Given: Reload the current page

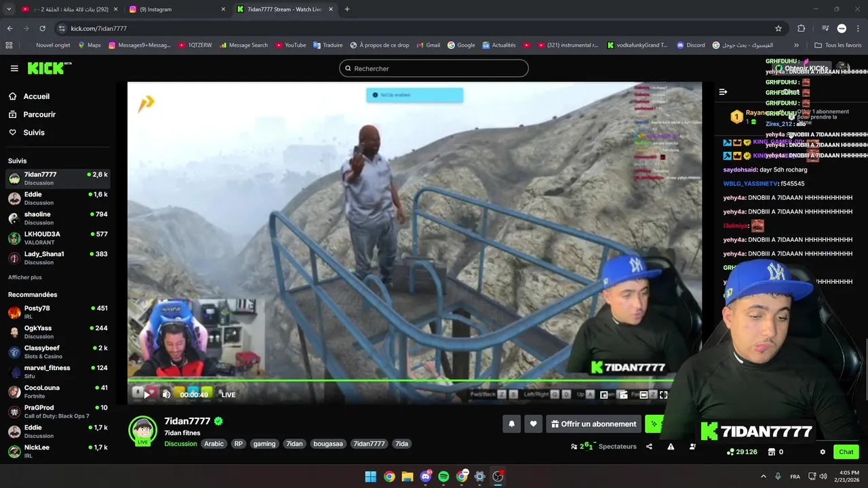Looking at the screenshot, I should 42,28.
